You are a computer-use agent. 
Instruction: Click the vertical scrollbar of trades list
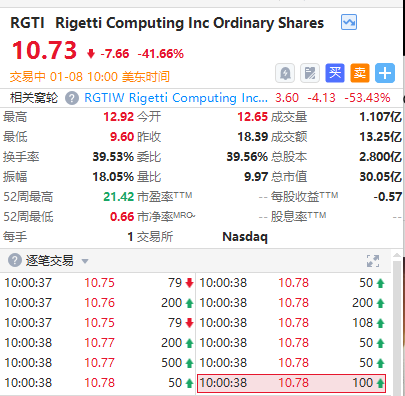[x=397, y=327]
